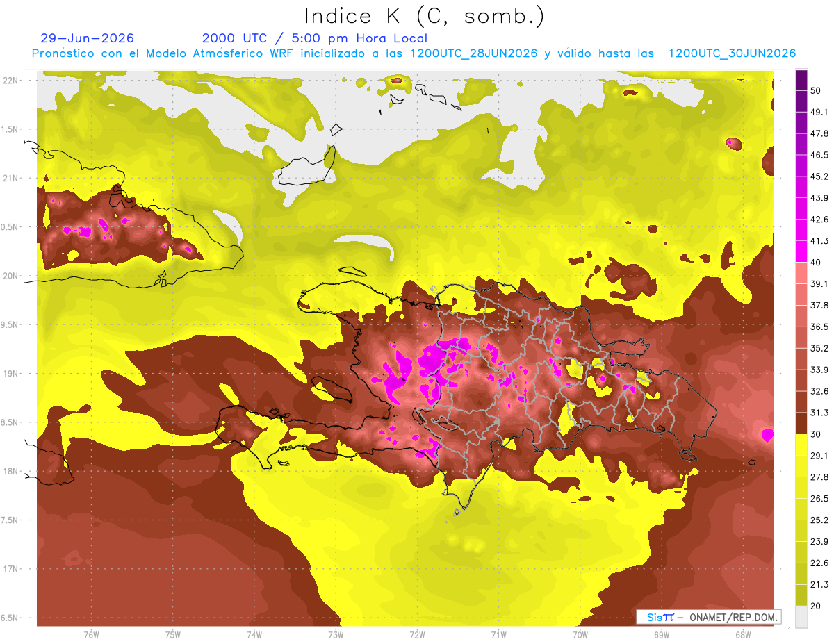Image resolution: width=834 pixels, height=644 pixels.
Task: Click the "69W" longitude label
Action: [x=662, y=635]
